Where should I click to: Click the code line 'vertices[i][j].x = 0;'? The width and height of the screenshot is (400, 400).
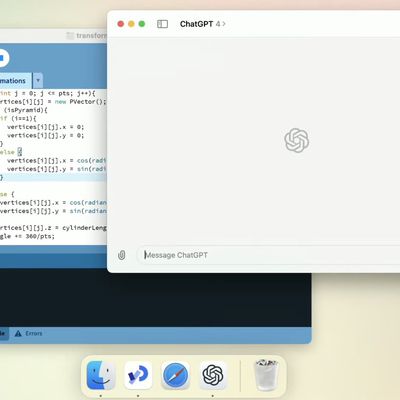pos(45,127)
